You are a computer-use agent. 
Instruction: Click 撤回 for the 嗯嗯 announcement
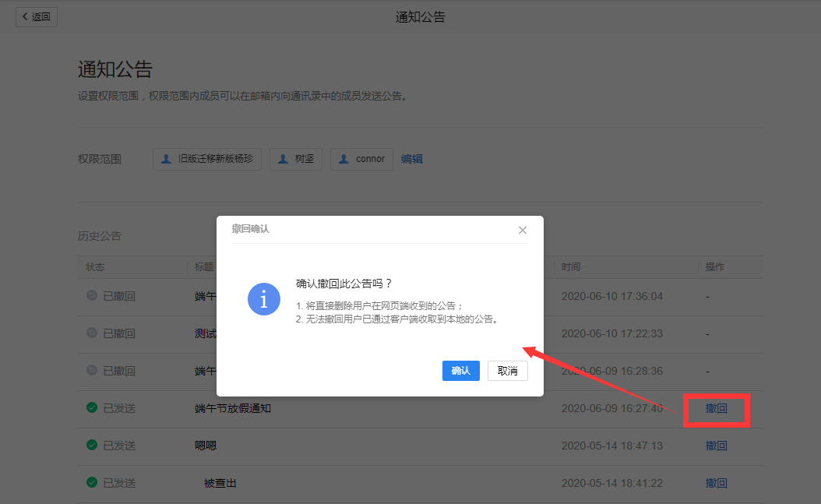tap(716, 446)
